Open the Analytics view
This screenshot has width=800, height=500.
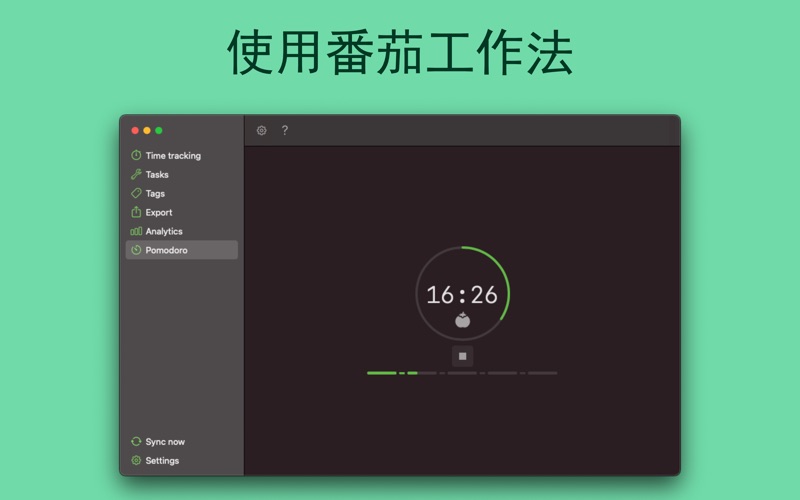coord(163,232)
